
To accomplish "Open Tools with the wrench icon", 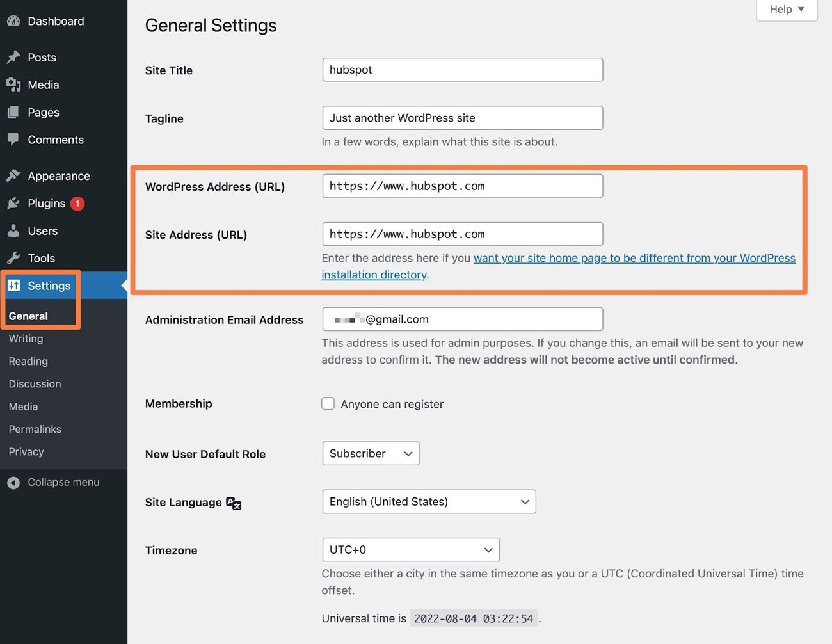I will pos(13,258).
